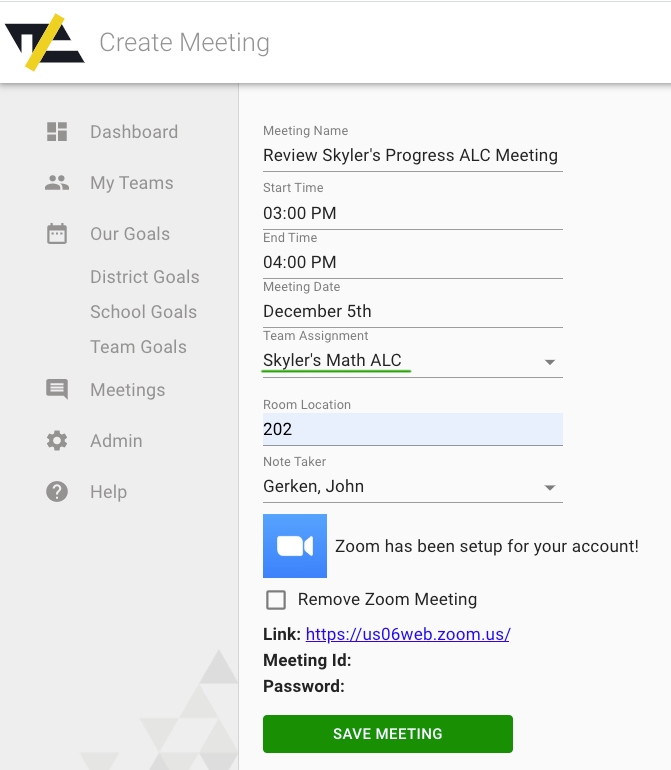
Task: Expand the Team Assignment dropdown arrow
Action: click(550, 362)
